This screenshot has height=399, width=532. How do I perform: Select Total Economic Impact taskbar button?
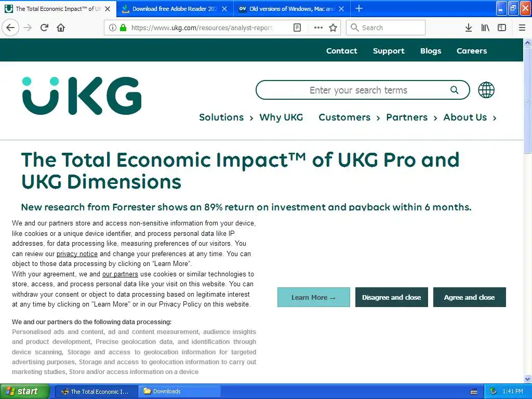coord(96,391)
